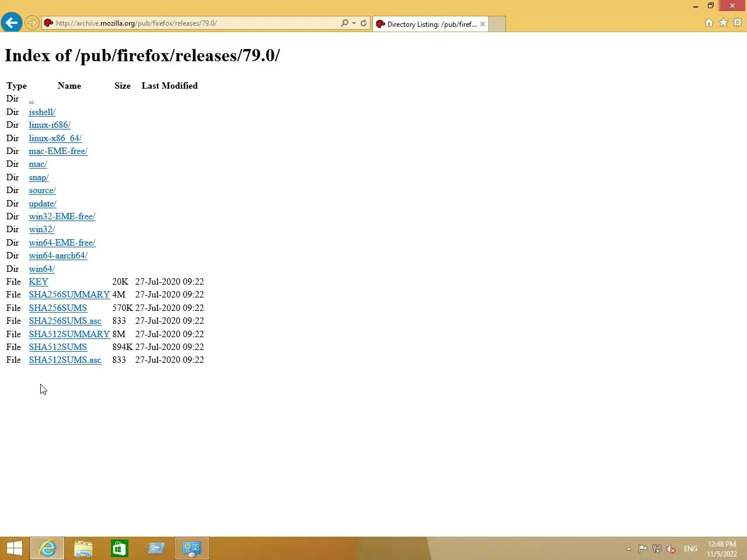This screenshot has width=747, height=560.
Task: Open the linux-i686/ directory
Action: coord(50,125)
